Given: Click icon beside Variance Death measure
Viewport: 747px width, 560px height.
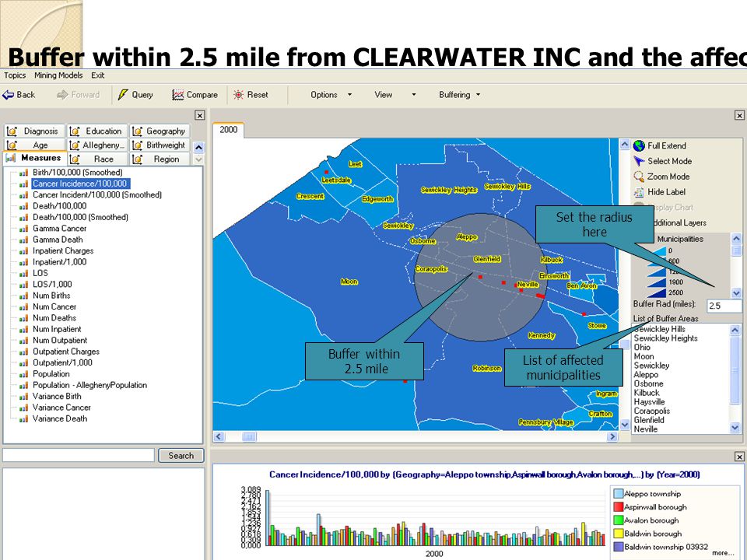Looking at the screenshot, I should [23, 419].
